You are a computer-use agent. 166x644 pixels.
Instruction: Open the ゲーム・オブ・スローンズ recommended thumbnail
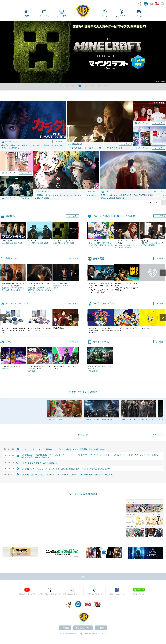[x=138, y=409]
